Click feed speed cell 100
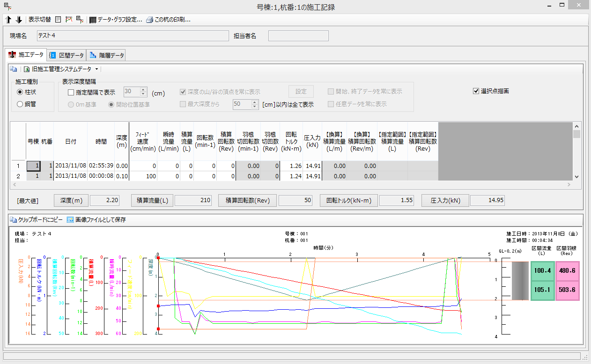 coord(143,176)
